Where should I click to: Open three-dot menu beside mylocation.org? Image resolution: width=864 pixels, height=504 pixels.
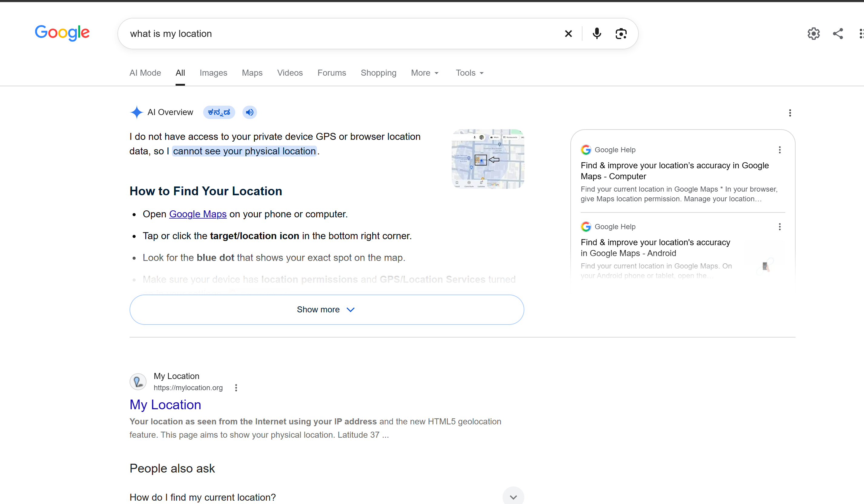click(x=236, y=388)
